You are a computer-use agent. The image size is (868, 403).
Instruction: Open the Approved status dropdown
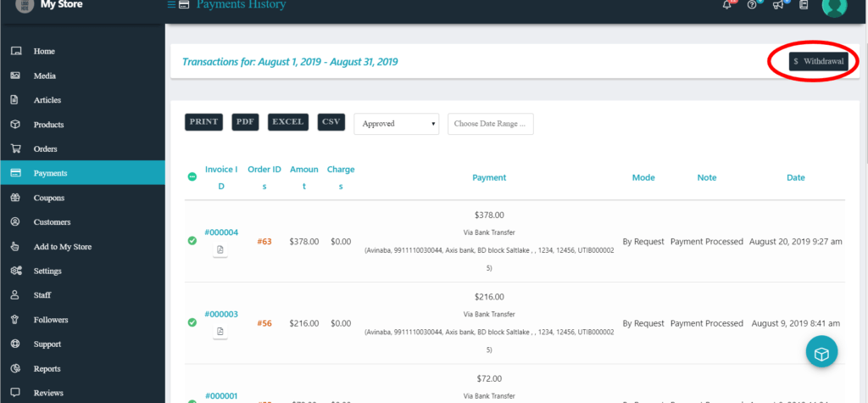[x=397, y=124]
